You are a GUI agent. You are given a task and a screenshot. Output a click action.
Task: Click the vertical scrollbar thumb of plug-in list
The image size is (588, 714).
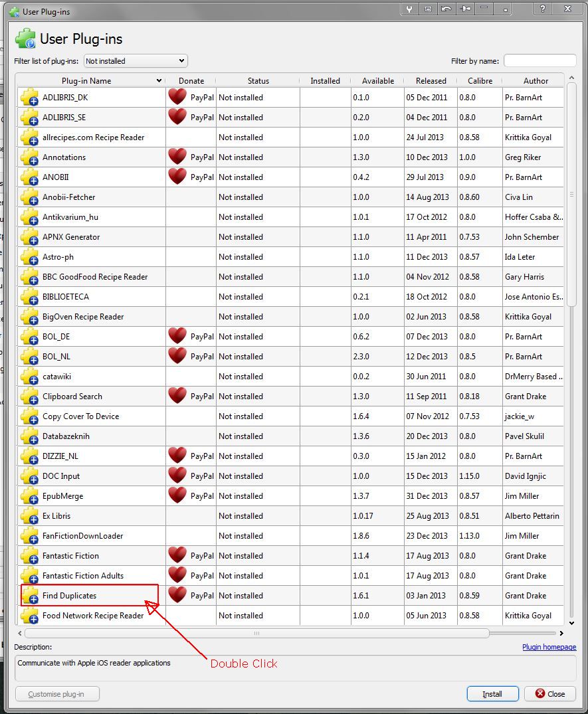[x=571, y=195]
